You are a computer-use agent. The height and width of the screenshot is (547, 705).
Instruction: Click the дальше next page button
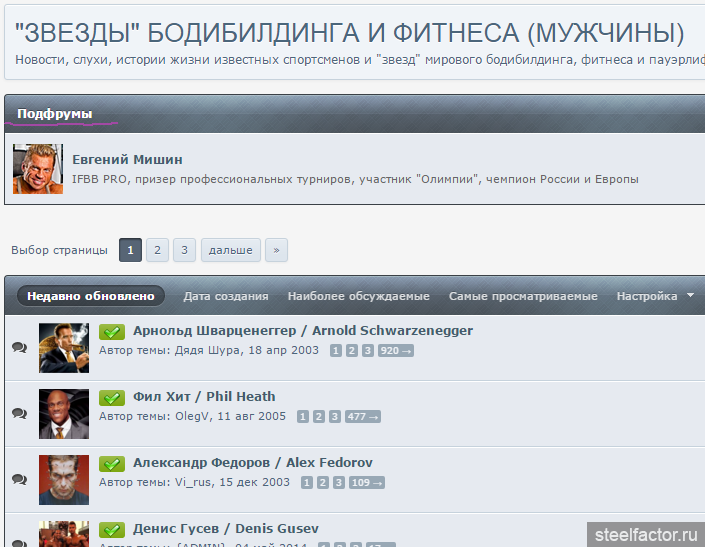231,250
